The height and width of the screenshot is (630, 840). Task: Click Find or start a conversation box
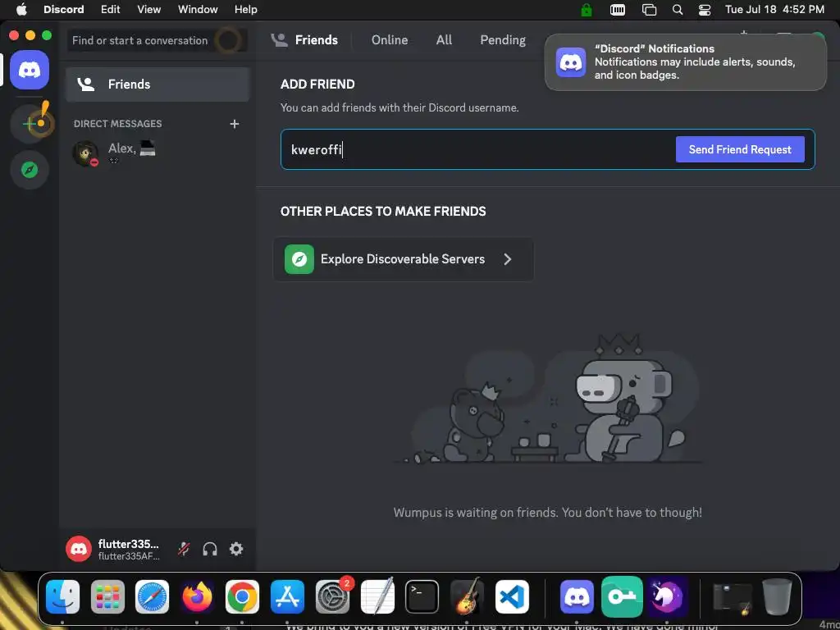[157, 40]
